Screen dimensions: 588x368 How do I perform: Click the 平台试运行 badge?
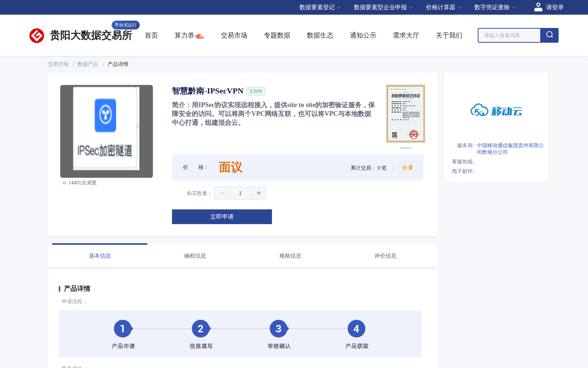coord(126,25)
